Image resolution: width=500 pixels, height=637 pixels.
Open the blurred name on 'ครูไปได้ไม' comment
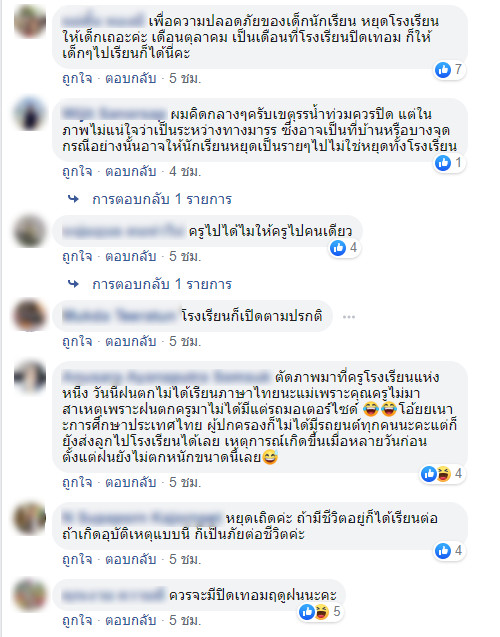click(123, 231)
